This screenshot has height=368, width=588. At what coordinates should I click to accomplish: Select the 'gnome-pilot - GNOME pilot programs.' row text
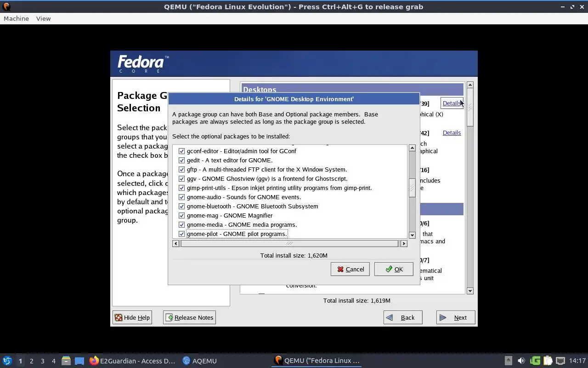point(237,234)
